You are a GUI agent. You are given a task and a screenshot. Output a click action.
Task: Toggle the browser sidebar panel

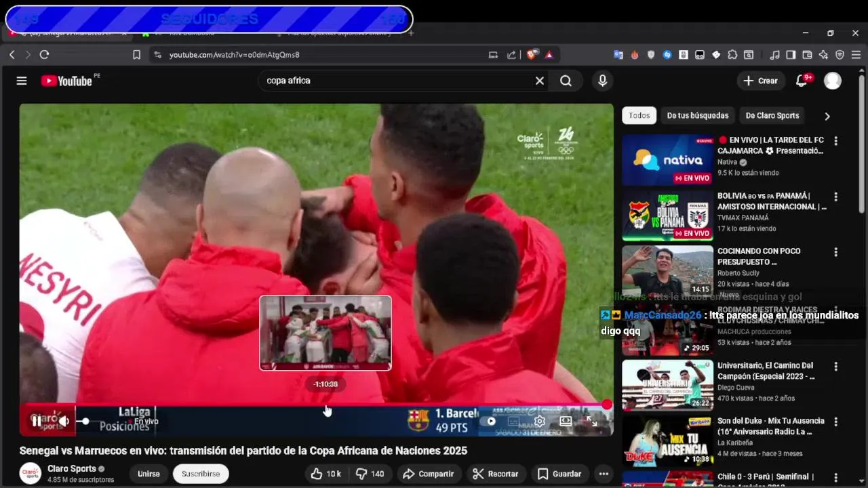tap(791, 55)
